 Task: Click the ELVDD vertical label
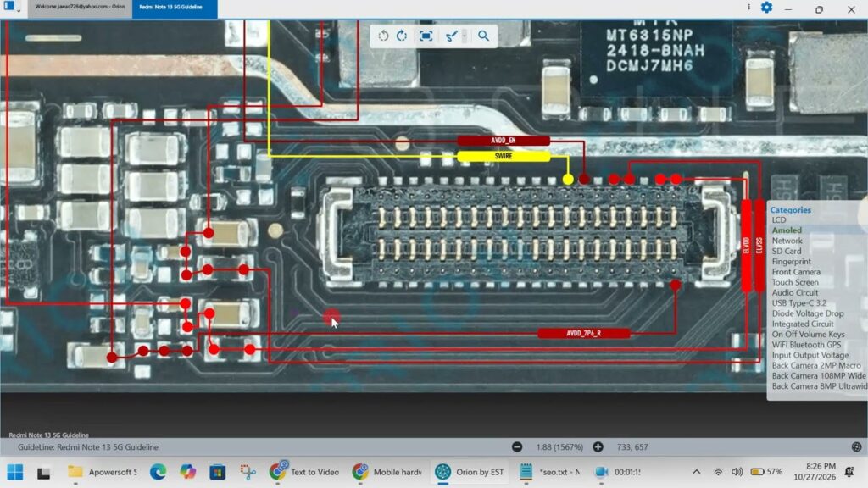click(746, 246)
